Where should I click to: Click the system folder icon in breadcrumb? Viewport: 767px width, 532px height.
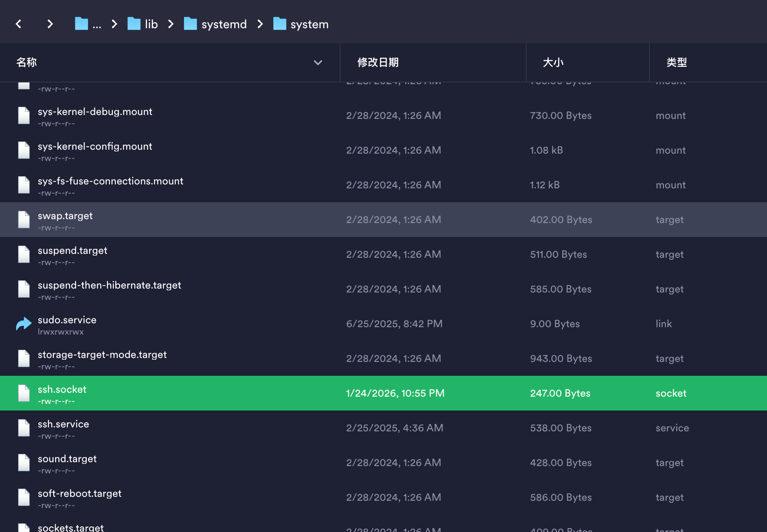280,24
